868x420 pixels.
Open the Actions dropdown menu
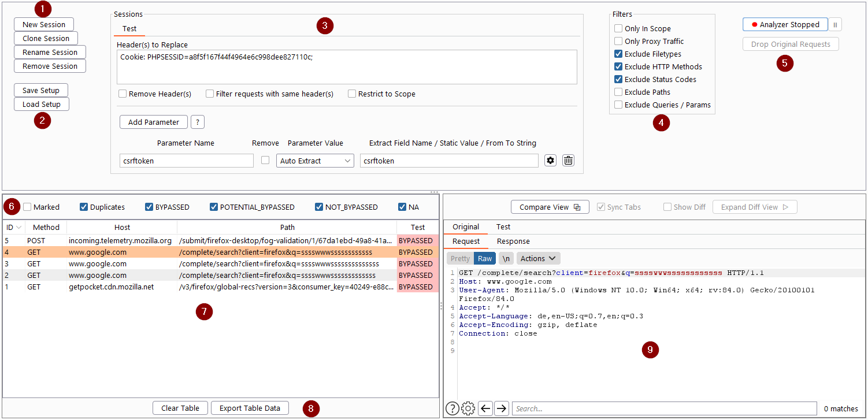(538, 258)
